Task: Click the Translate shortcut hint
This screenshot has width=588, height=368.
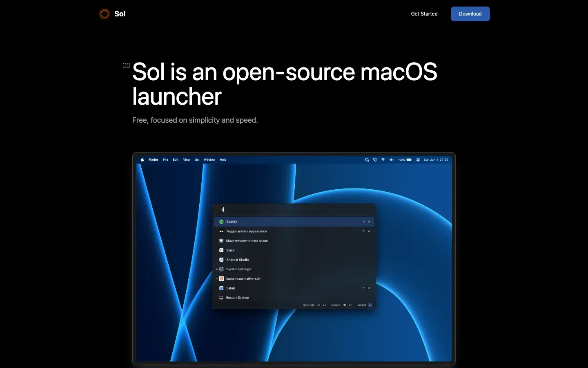Action: click(x=314, y=305)
